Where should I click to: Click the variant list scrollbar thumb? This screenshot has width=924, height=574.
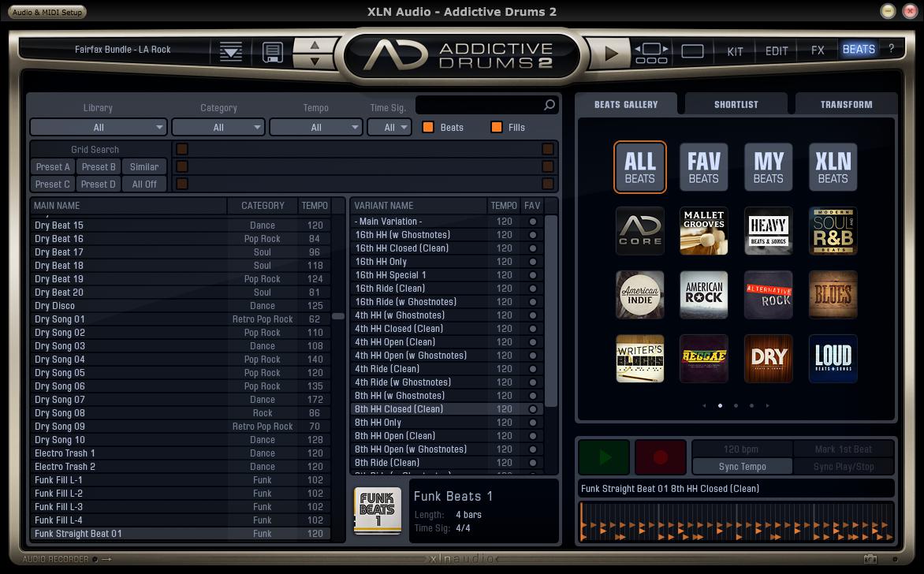click(x=551, y=311)
